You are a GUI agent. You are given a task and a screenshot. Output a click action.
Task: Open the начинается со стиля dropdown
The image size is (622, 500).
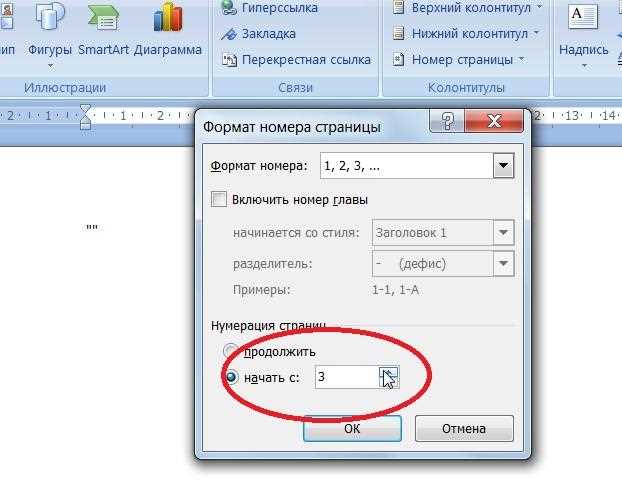click(x=503, y=233)
